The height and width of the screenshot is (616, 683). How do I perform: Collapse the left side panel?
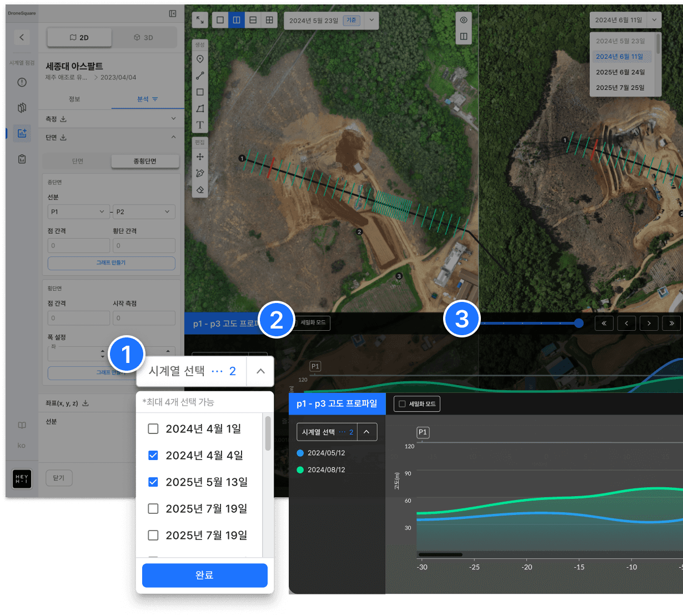(x=173, y=13)
